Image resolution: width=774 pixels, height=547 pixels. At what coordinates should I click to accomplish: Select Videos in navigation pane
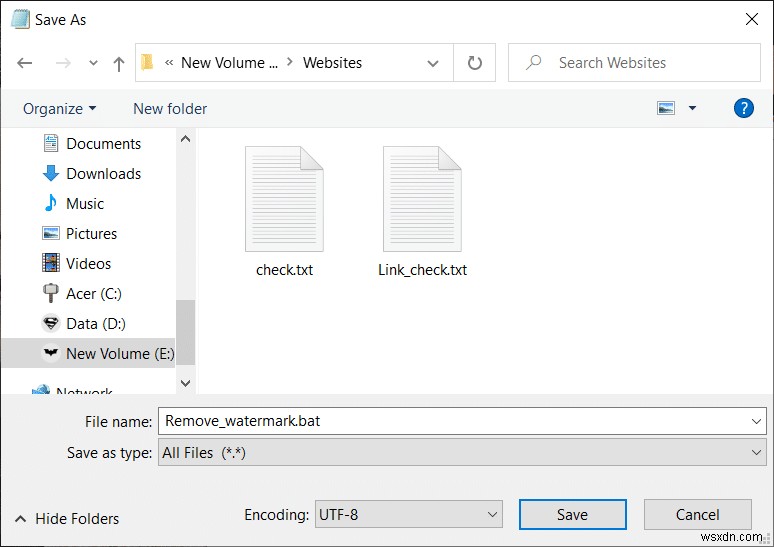[88, 264]
